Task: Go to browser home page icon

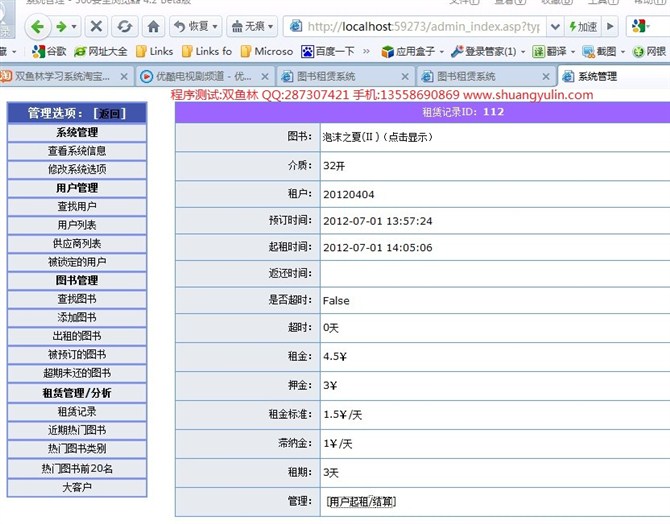Action: [153, 27]
